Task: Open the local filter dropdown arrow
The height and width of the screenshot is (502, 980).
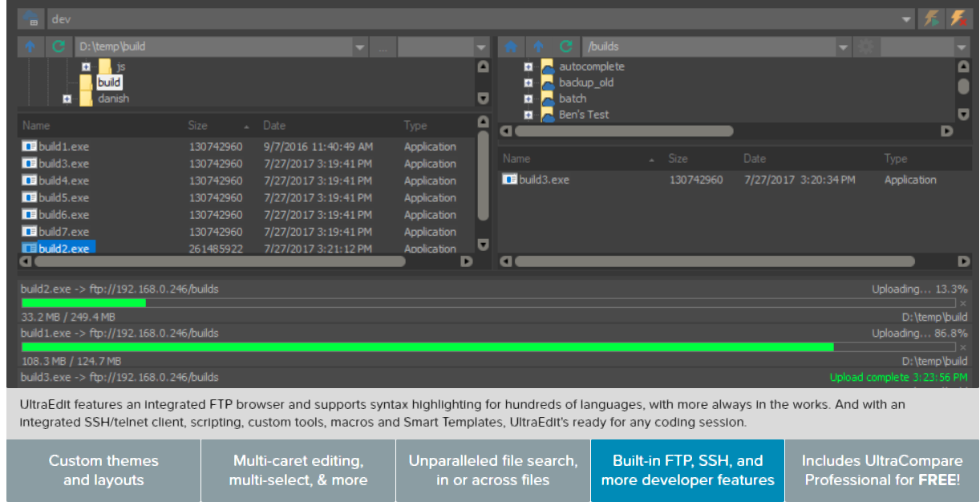Action: (x=481, y=47)
